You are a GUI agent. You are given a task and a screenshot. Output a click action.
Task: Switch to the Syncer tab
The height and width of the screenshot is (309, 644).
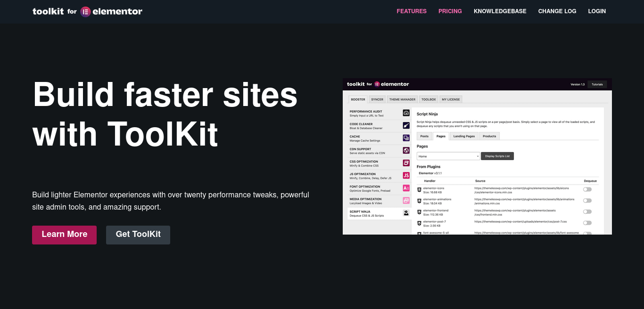point(377,99)
